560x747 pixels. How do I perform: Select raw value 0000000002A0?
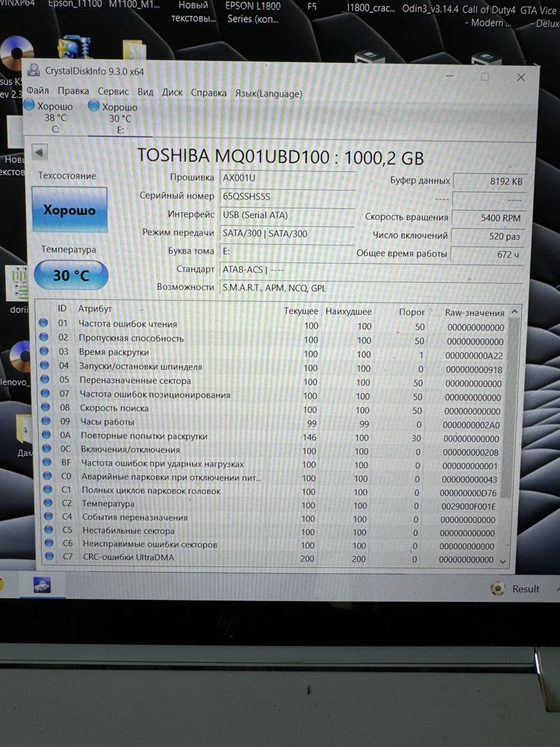point(471,425)
